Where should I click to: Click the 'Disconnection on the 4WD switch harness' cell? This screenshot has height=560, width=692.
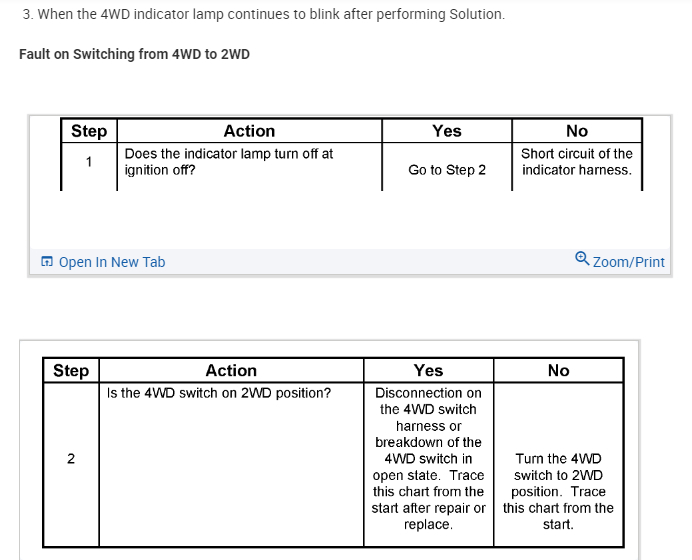coord(428,459)
